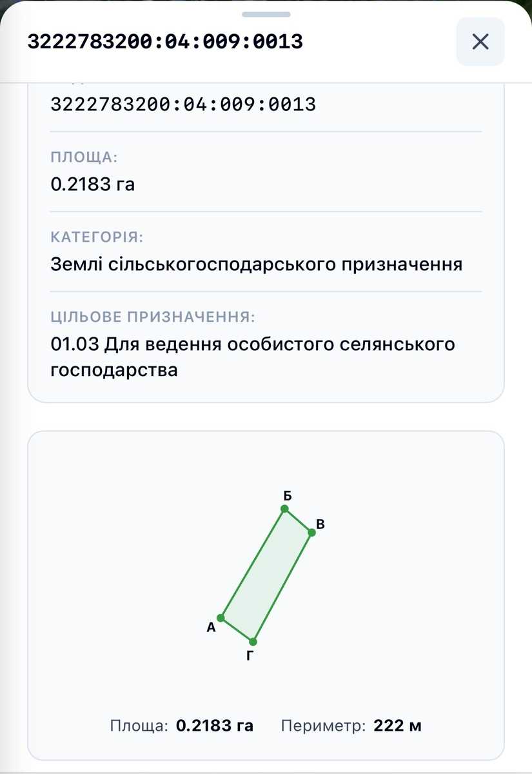Tap the sheet drag handle at top

pyautogui.click(x=266, y=14)
